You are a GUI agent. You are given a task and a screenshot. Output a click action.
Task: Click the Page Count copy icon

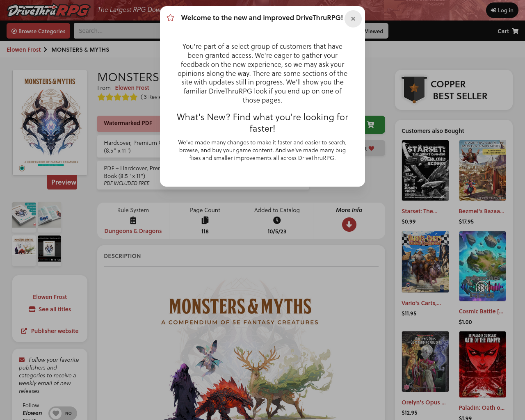click(x=205, y=221)
